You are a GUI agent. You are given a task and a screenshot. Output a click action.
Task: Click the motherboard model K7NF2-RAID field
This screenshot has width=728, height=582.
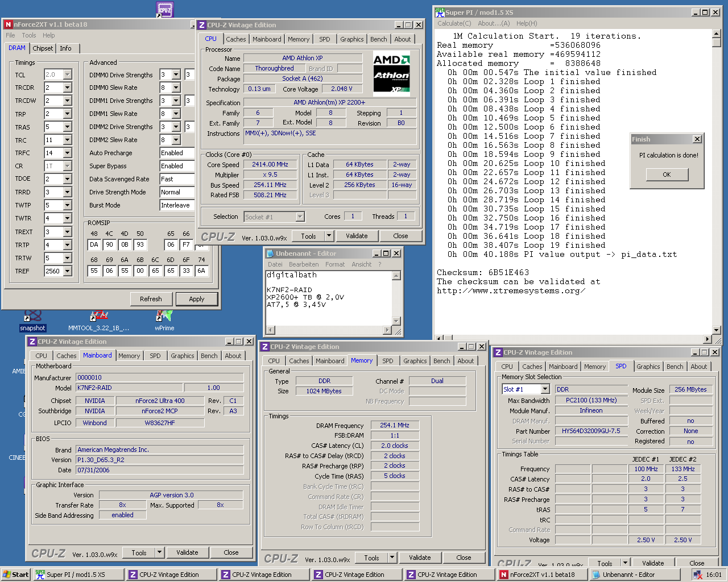130,388
